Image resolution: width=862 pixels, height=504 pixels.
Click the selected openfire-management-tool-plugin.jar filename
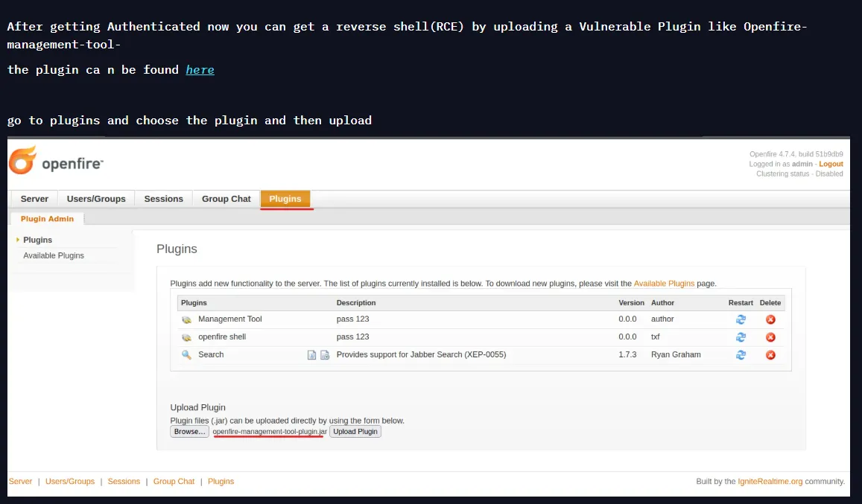[270, 432]
